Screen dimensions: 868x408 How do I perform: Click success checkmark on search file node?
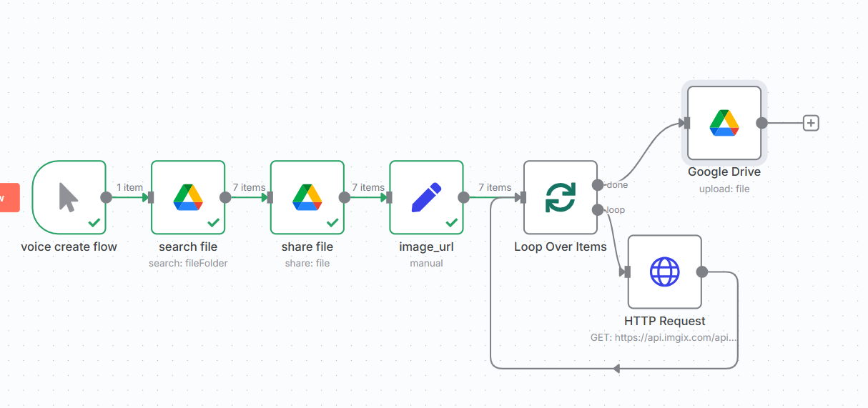(213, 222)
